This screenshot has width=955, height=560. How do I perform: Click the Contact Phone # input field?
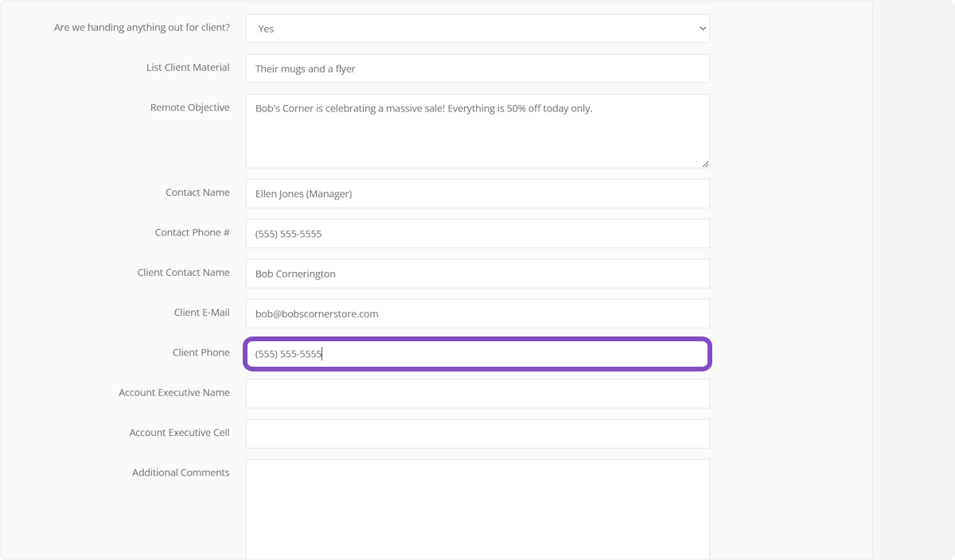pyautogui.click(x=477, y=234)
